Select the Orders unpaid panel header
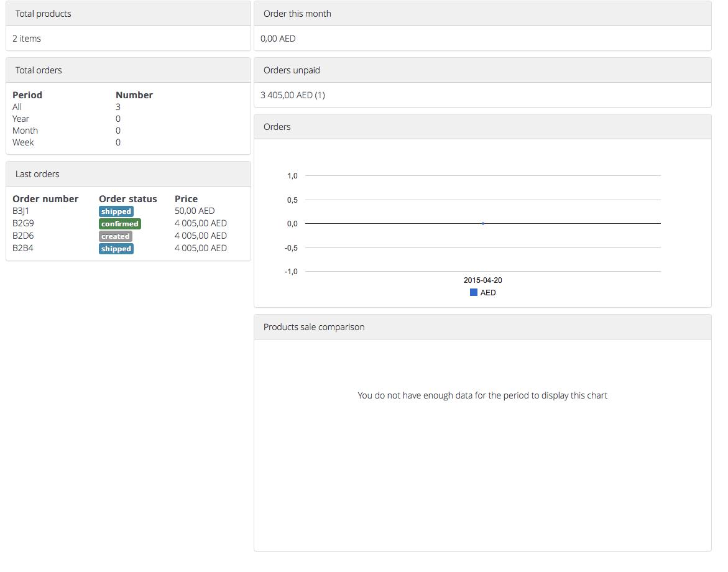 pyautogui.click(x=482, y=70)
